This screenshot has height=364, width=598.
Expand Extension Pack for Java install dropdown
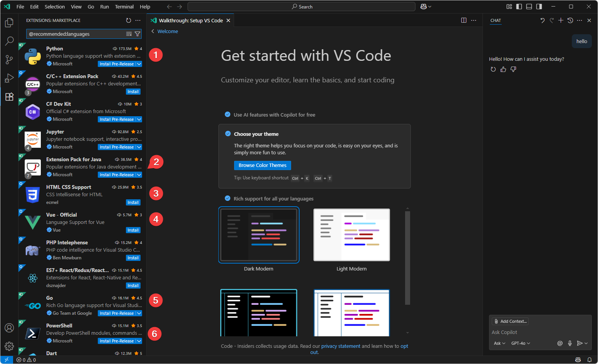[139, 175]
